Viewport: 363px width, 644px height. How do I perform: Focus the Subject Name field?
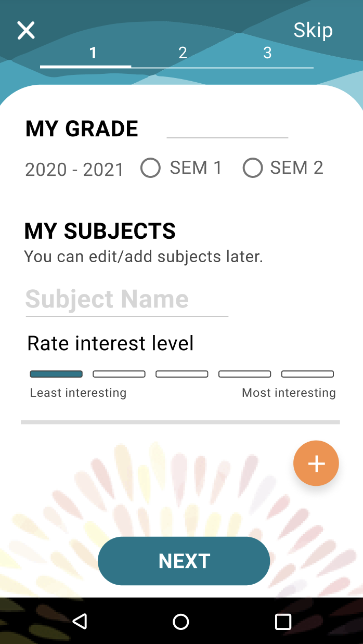click(x=127, y=300)
